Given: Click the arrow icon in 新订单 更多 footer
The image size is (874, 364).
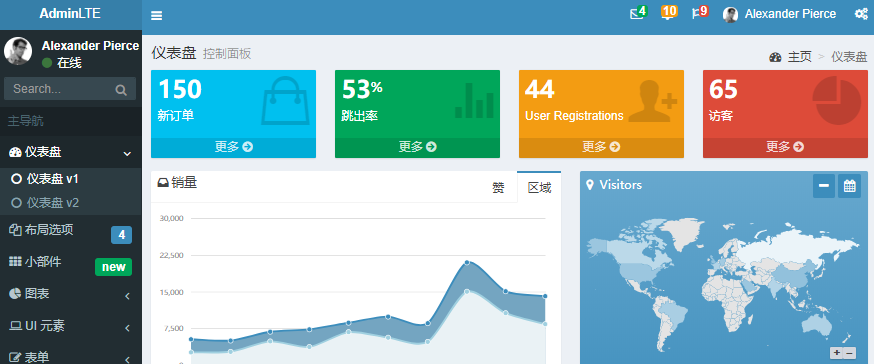Looking at the screenshot, I should 248,147.
